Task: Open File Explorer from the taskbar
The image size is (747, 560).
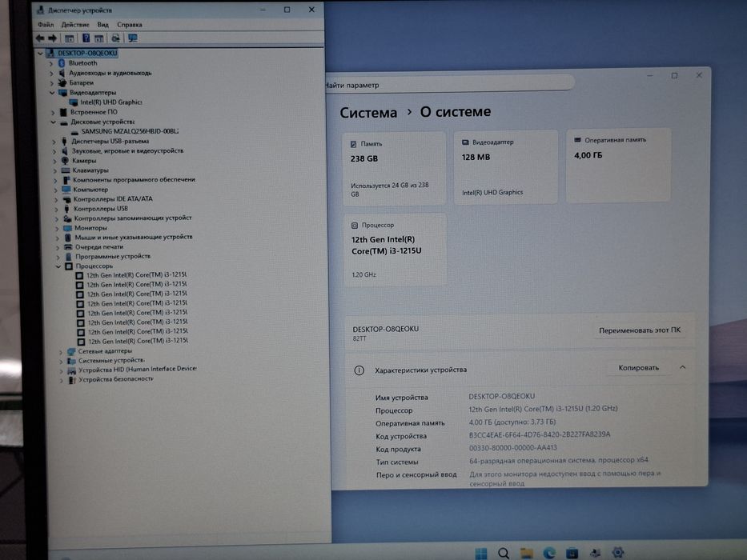Action: click(527, 554)
